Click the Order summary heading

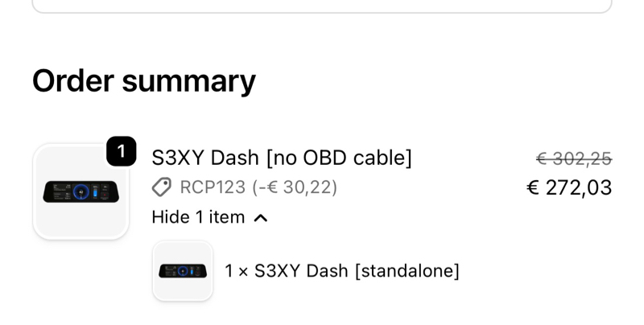[x=144, y=81]
